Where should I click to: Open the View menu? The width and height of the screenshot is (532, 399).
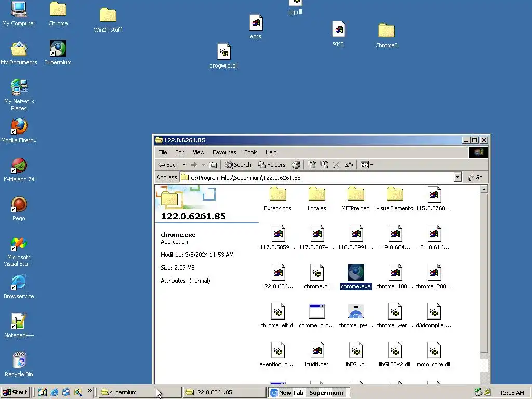(198, 152)
